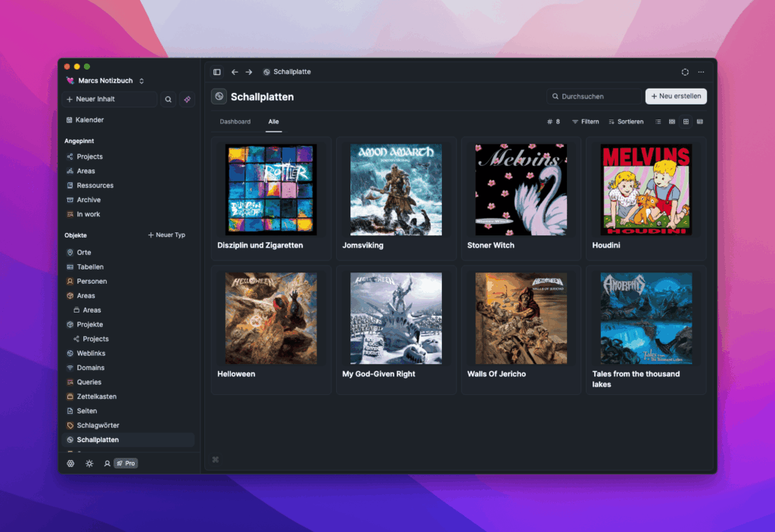775x532 pixels.
Task: Click the sync status circle icon
Action: click(685, 72)
